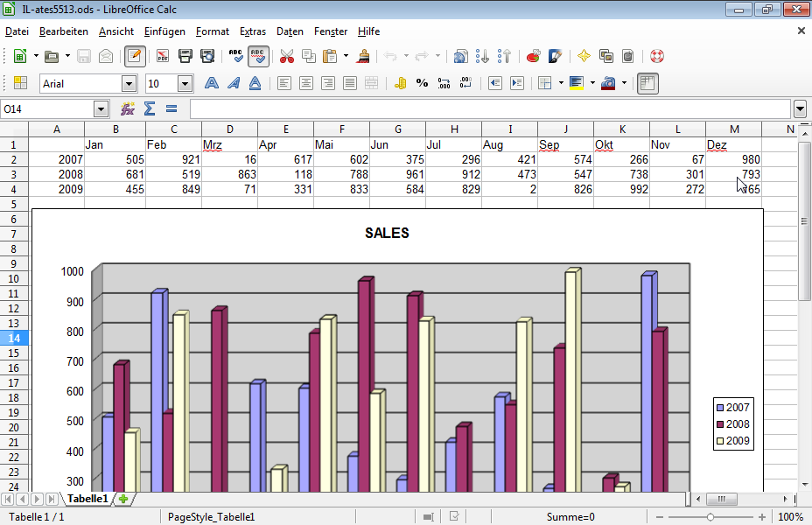Image resolution: width=812 pixels, height=525 pixels.
Task: Open the Gallery
Action: click(x=605, y=56)
